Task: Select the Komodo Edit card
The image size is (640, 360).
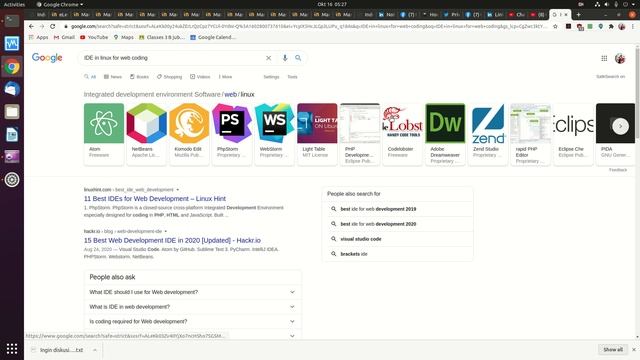Action: 189,134
